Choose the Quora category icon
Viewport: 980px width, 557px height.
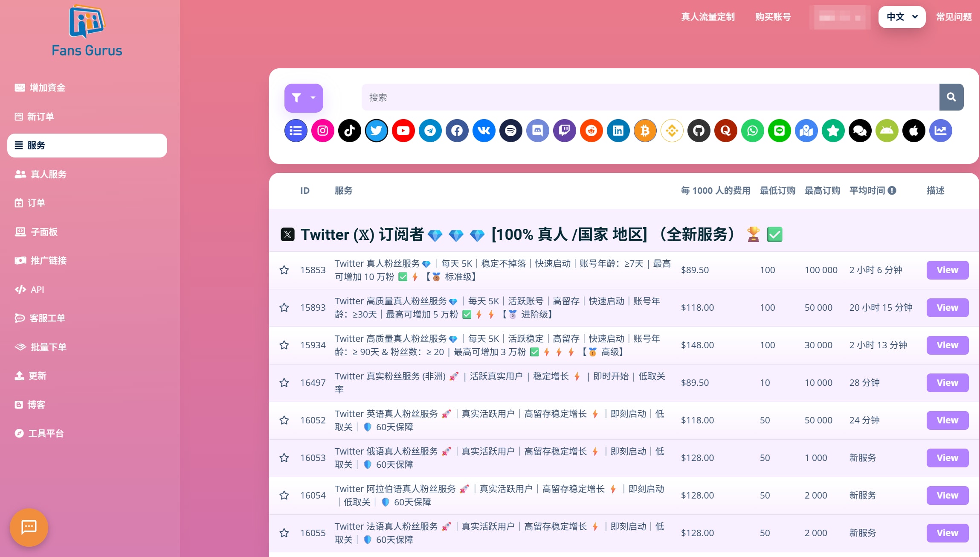[x=725, y=131]
